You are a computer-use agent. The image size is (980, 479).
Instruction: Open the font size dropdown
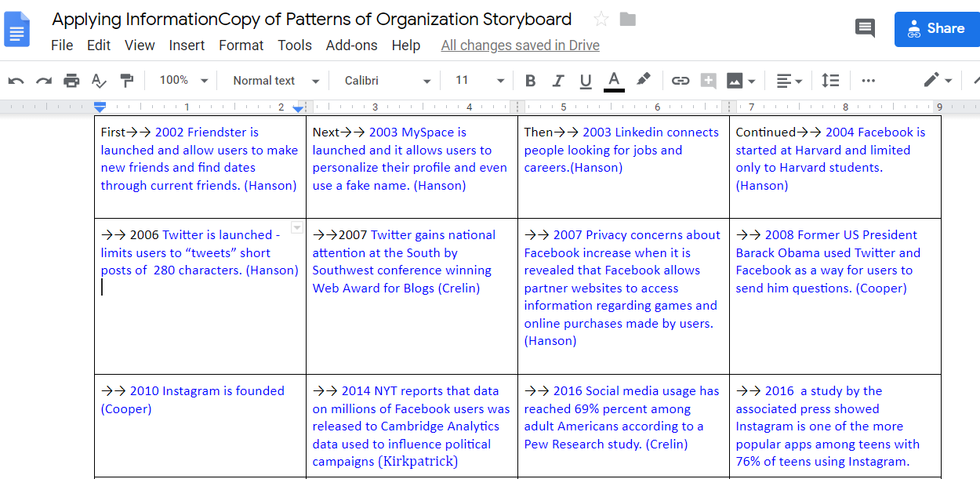(x=480, y=80)
